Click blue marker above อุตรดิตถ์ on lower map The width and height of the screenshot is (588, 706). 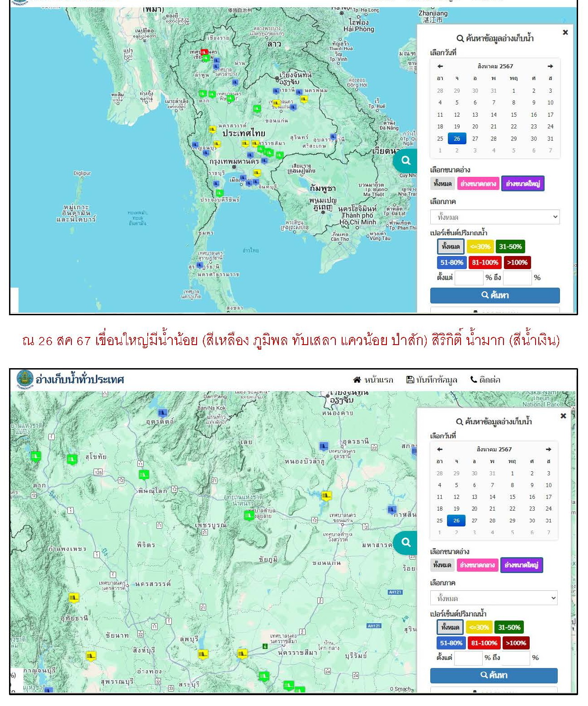[162, 413]
